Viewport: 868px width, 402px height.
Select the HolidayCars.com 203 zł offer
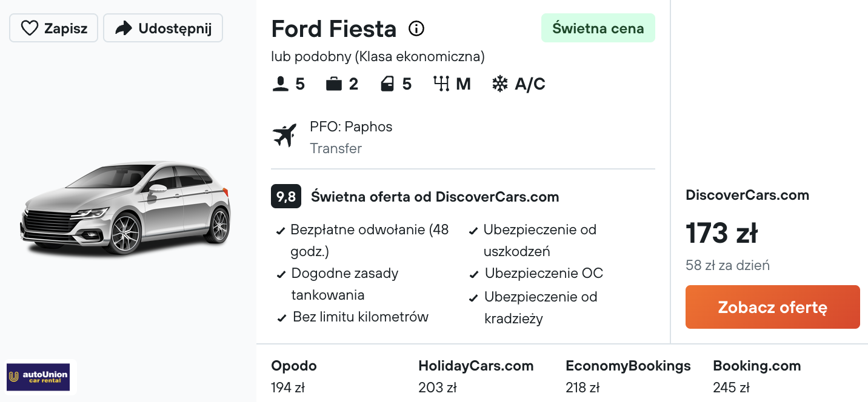476,376
